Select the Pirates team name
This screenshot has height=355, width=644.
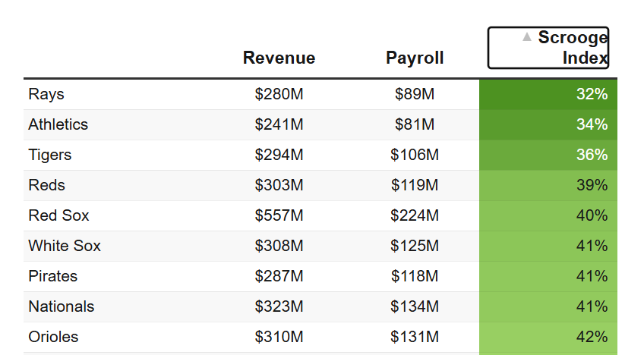point(52,277)
